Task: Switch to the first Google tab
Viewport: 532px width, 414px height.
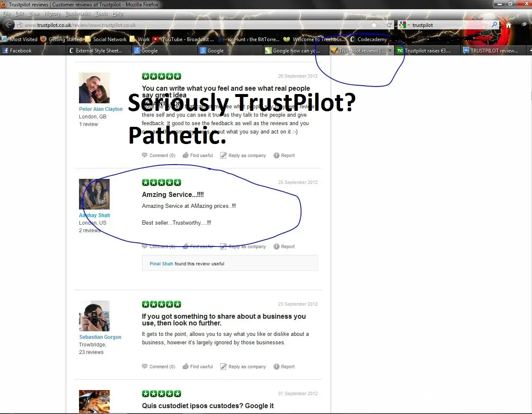Action: pos(165,51)
